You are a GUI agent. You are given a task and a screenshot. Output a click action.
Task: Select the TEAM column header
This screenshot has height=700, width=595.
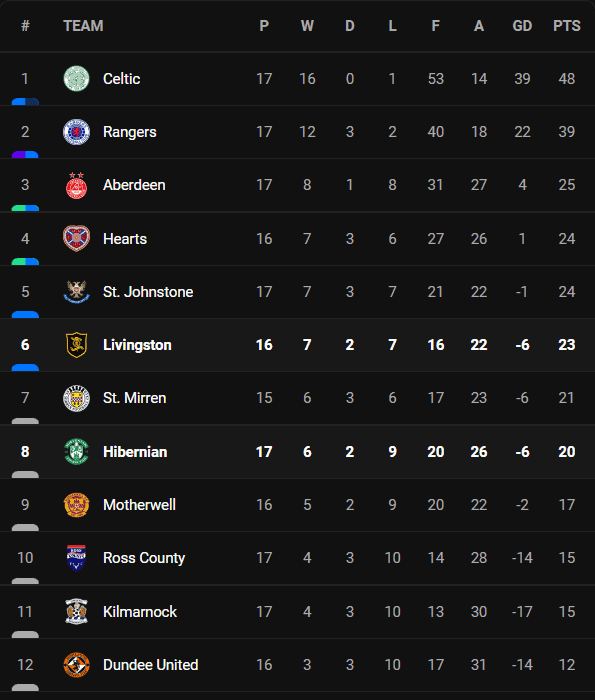[x=83, y=26]
